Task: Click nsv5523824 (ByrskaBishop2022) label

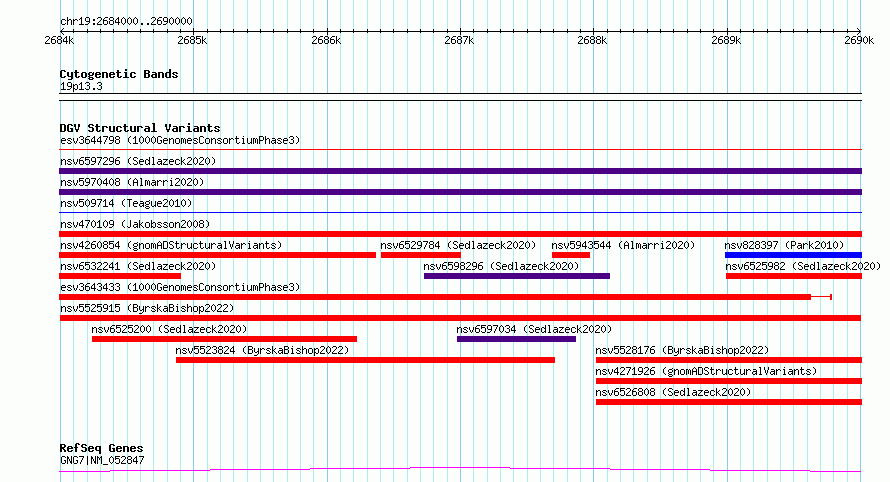Action: [x=262, y=350]
